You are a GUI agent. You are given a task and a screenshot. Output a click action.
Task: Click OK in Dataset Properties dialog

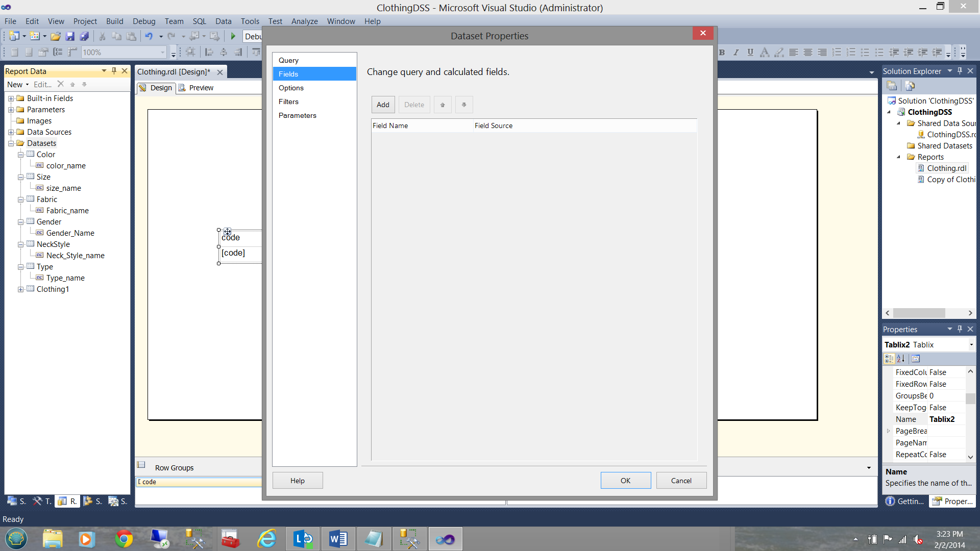(x=625, y=481)
